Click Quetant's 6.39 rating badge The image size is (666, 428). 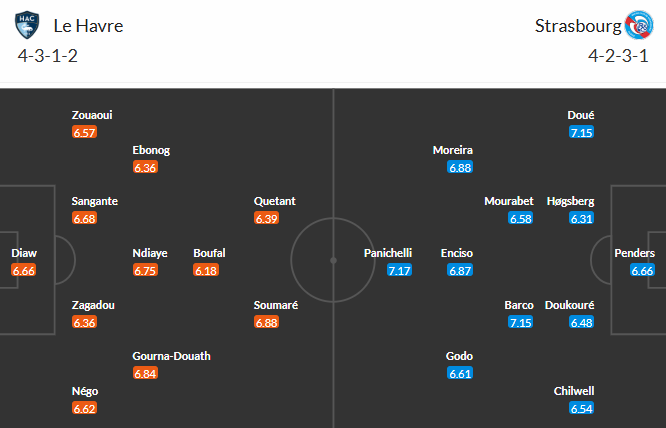(266, 218)
